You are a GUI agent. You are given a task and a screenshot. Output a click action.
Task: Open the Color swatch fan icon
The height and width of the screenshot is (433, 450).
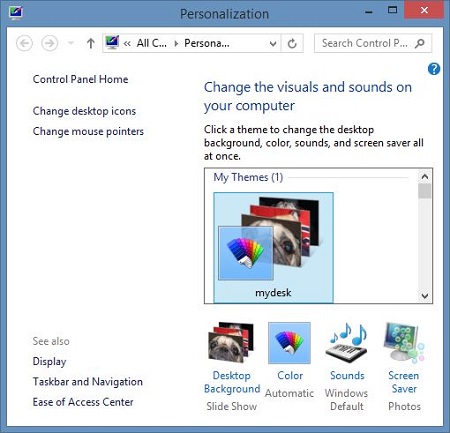click(x=289, y=343)
